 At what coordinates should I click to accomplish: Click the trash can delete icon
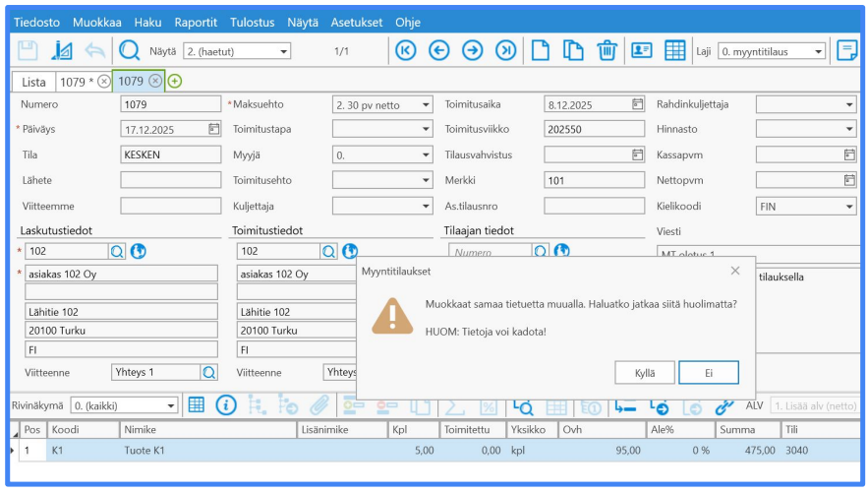[x=607, y=50]
